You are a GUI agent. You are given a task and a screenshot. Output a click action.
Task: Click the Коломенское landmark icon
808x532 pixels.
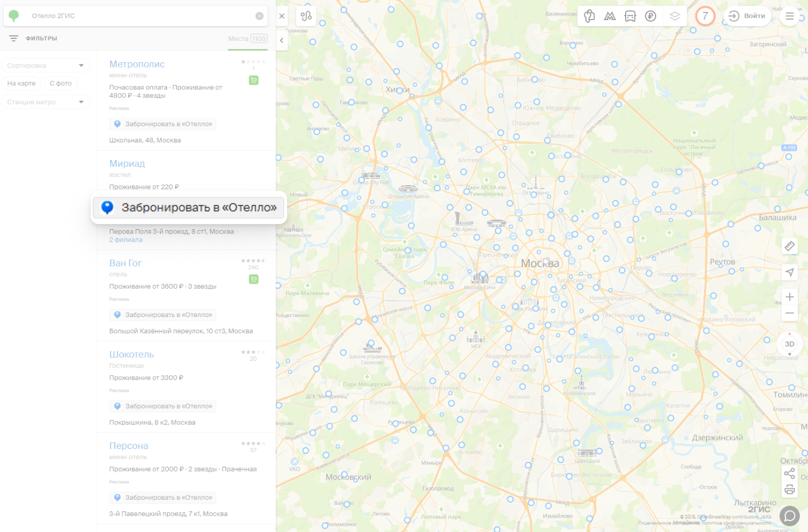click(x=580, y=382)
